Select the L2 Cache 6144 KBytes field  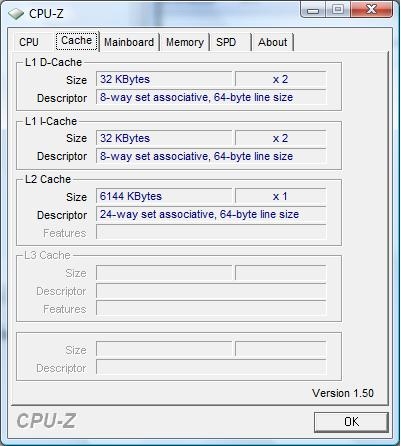(164, 196)
